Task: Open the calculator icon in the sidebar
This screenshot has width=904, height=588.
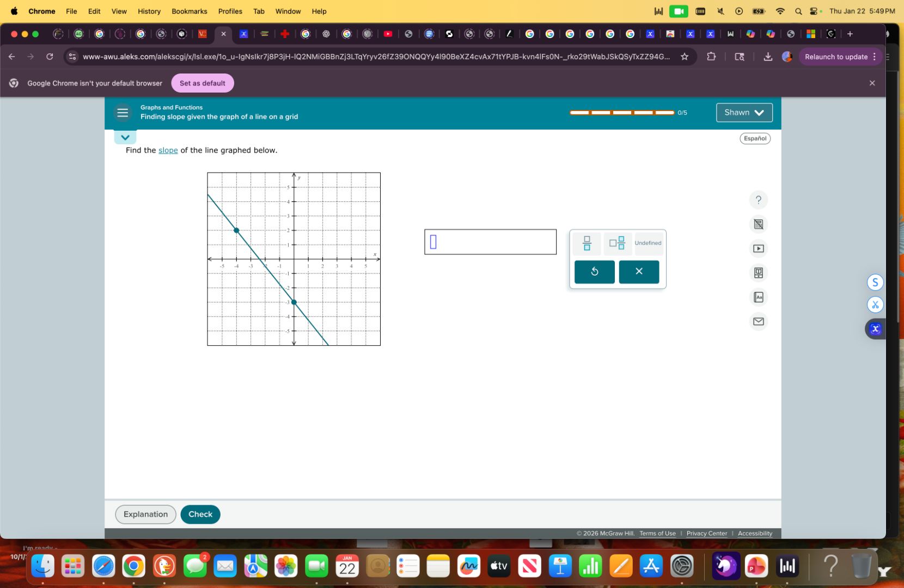Action: coord(758,224)
